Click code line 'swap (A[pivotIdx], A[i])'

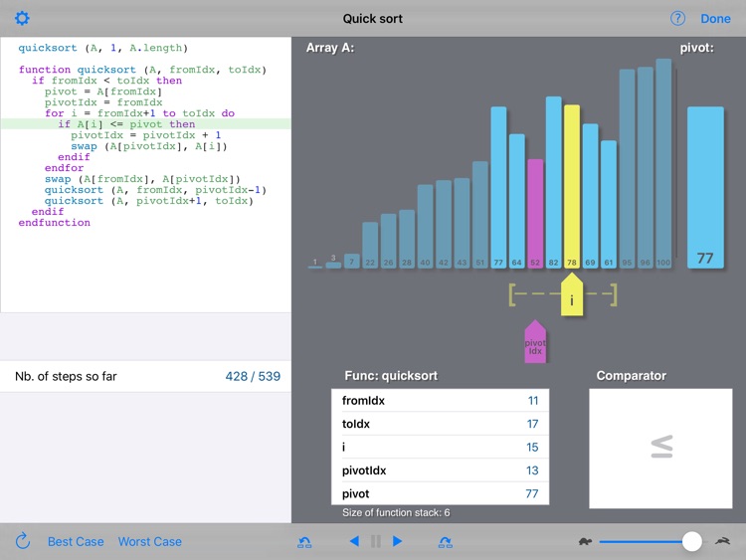[149, 146]
